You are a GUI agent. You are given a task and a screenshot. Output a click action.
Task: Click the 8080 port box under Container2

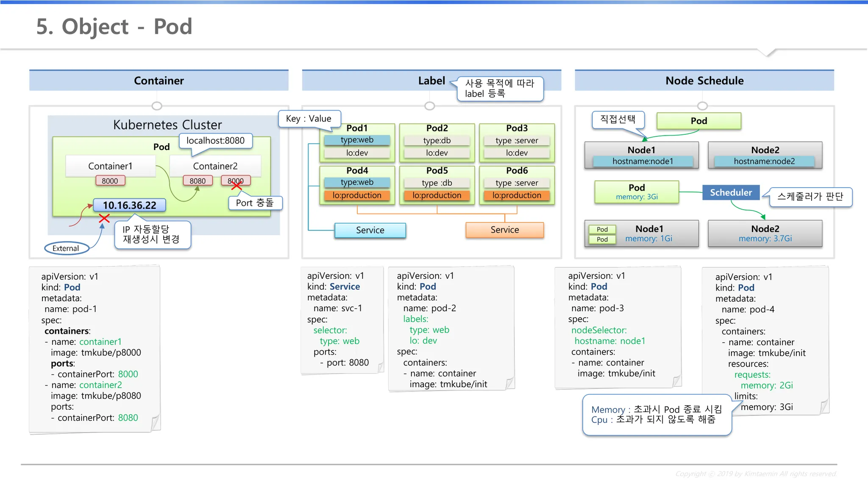[x=198, y=181]
